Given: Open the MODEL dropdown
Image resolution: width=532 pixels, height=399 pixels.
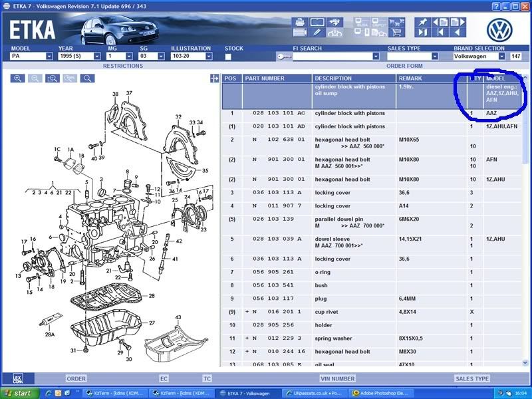Looking at the screenshot, I should (49, 57).
